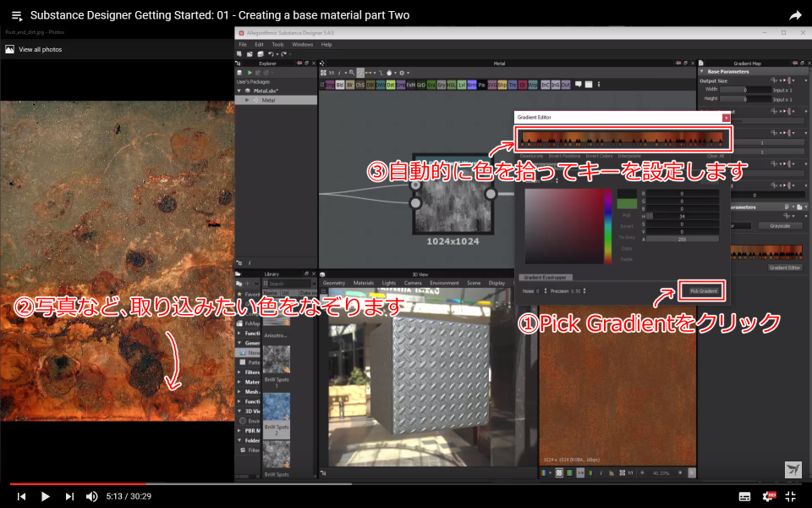812x508 pixels.
Task: Add an HSL node from the toolbar
Action: tap(452, 85)
